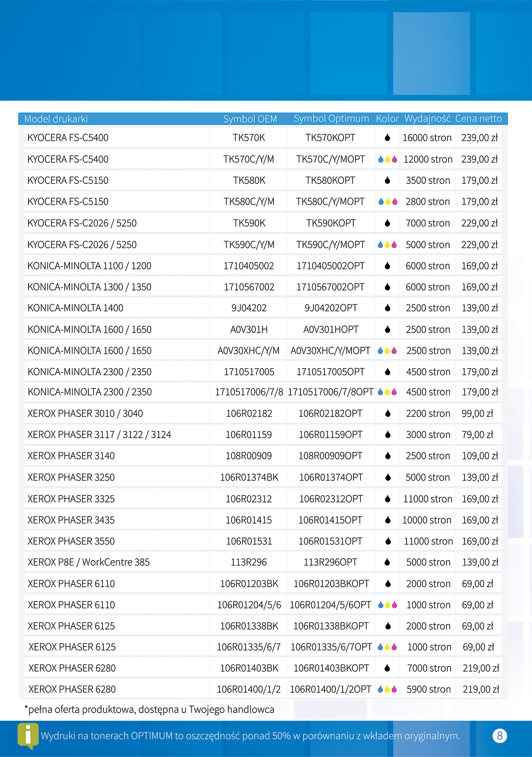Click the "5900 stron" yield value
Image resolution: width=532 pixels, height=757 pixels.
pos(429,690)
